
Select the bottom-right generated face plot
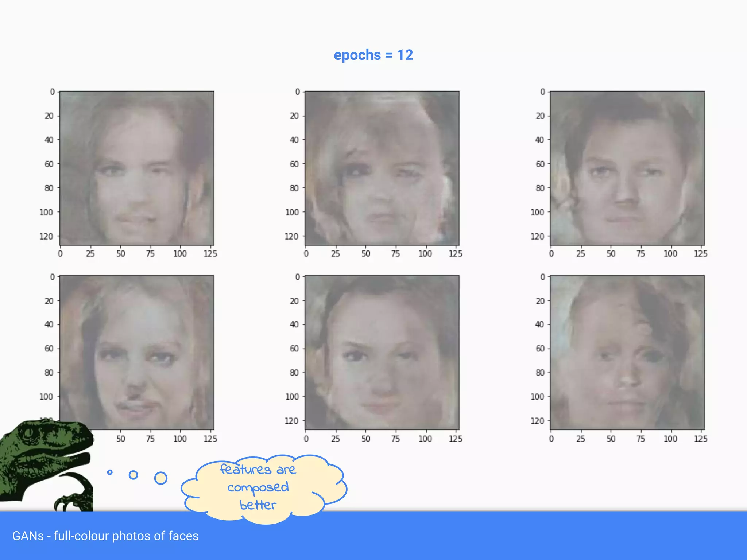pos(627,352)
